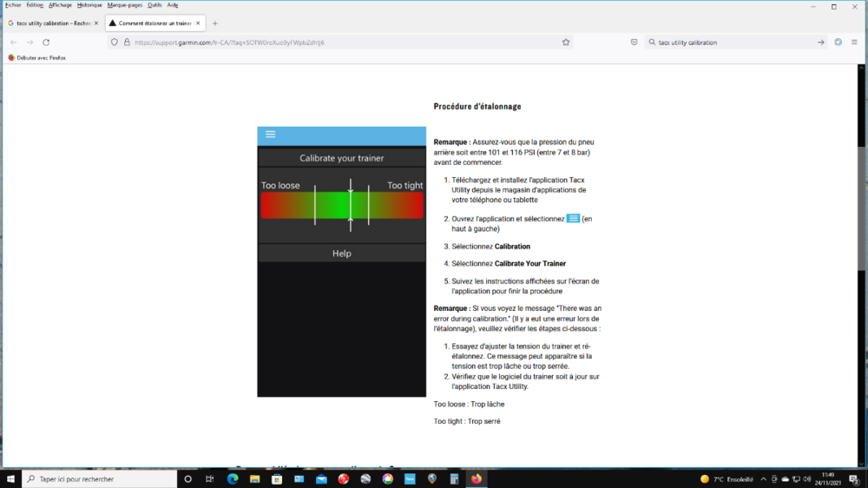This screenshot has width=868, height=488.
Task: Open a new tab with the plus button
Action: coord(215,23)
